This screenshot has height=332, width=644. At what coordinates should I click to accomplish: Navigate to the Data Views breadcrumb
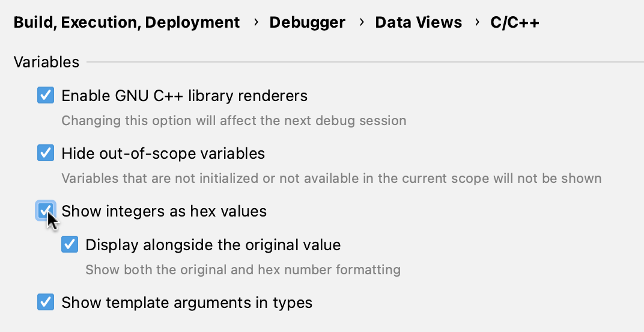point(419,23)
